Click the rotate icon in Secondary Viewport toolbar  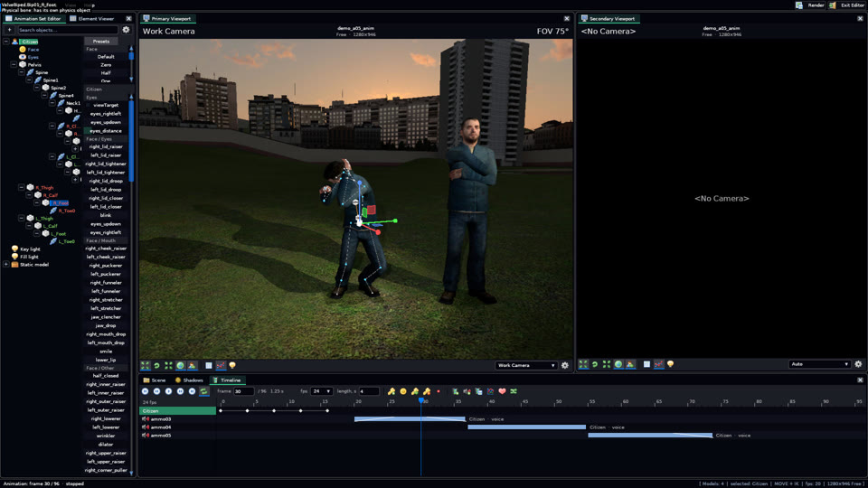pos(595,364)
